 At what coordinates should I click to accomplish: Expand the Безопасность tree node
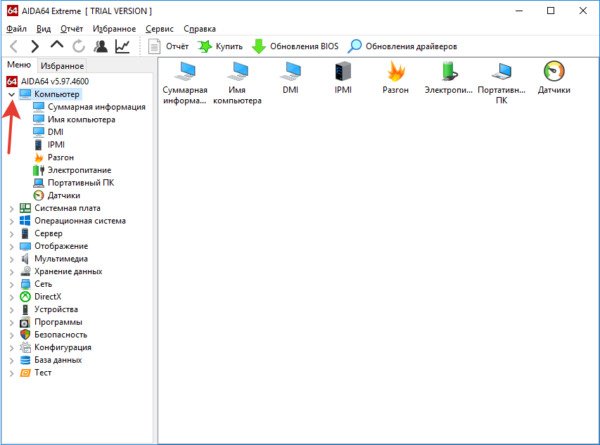click(11, 335)
